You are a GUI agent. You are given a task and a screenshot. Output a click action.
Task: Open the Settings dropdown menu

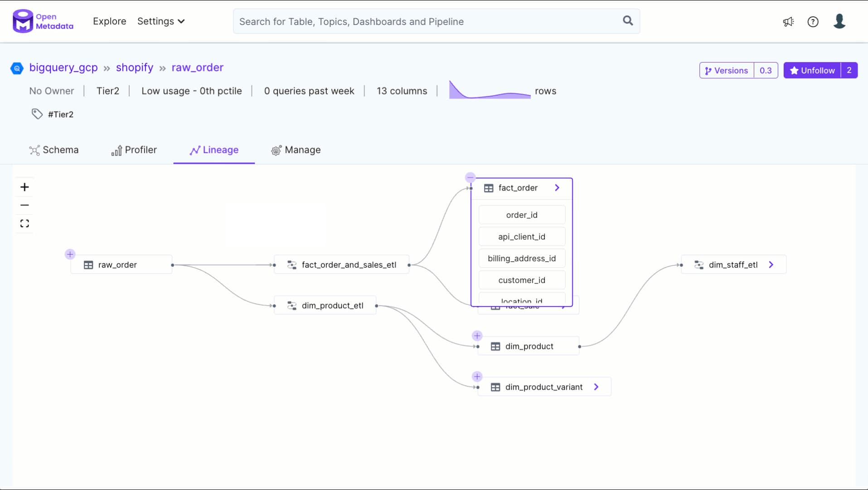point(161,21)
